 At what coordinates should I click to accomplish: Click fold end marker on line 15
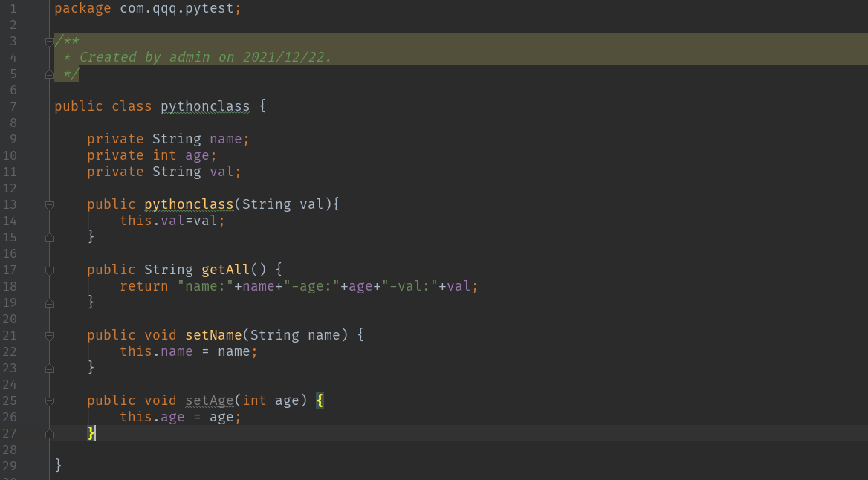tap(49, 237)
